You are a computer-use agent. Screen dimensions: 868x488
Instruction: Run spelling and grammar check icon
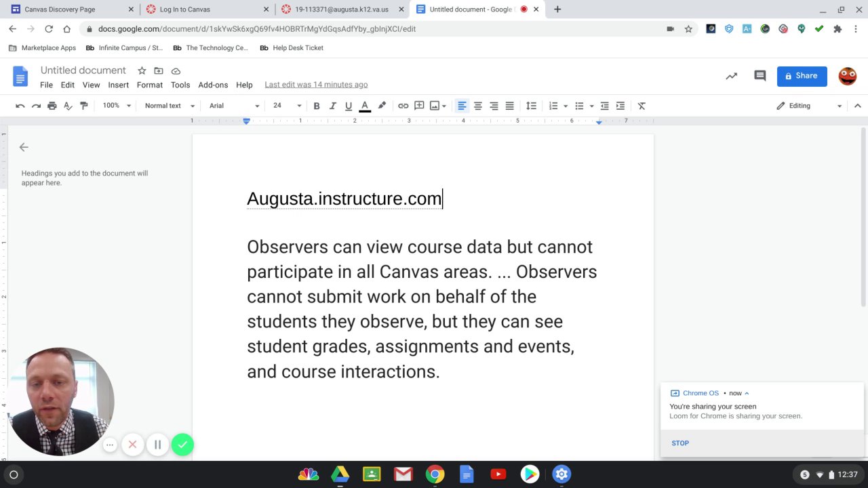tap(68, 106)
